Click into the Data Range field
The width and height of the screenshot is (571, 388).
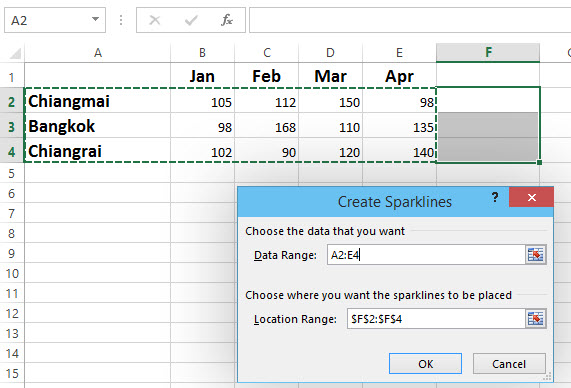(426, 254)
